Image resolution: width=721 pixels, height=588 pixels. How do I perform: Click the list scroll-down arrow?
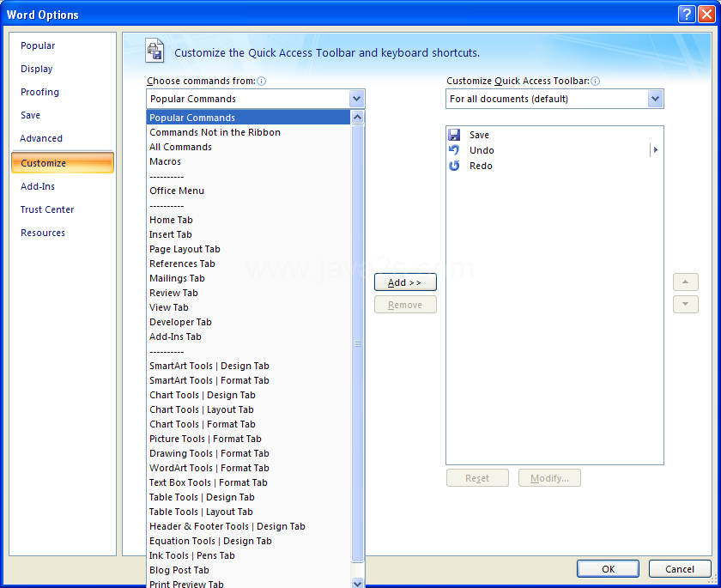pos(357,583)
